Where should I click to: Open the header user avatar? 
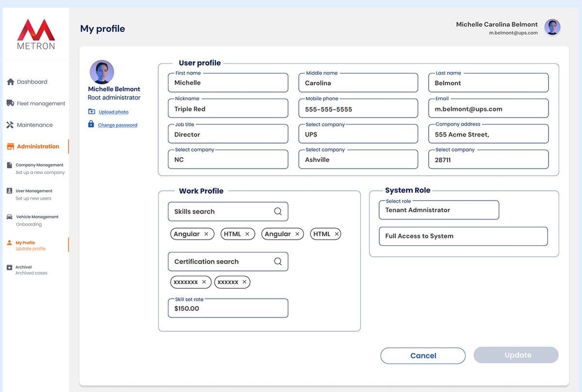[552, 27]
